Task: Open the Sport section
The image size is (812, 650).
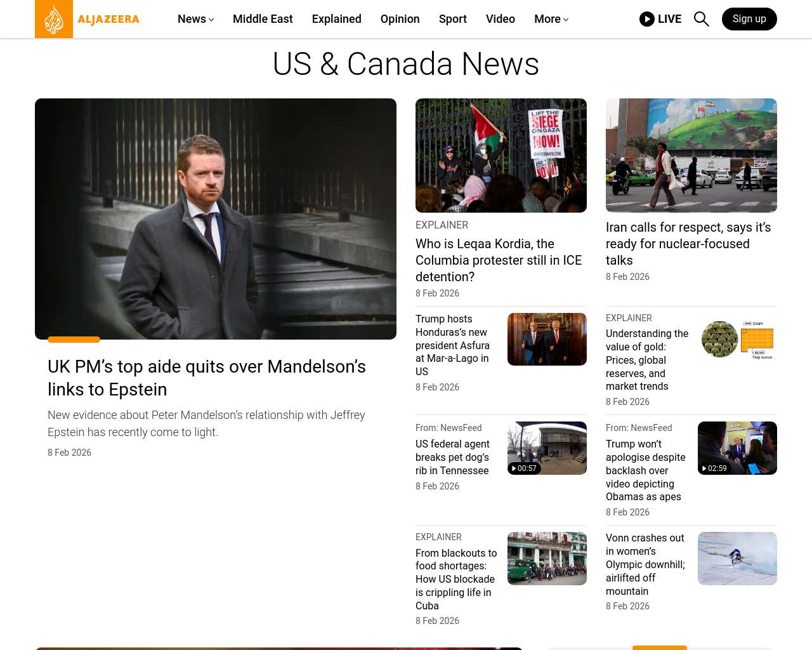Action: coord(452,19)
